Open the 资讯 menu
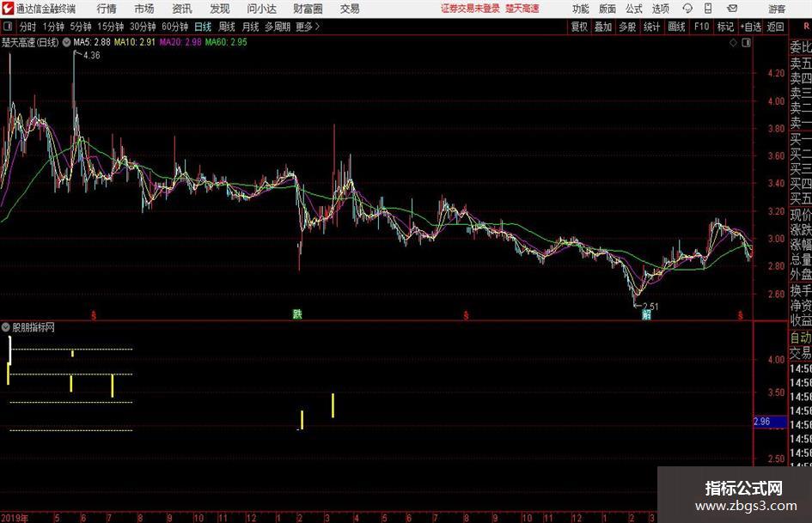Viewport: 812px width, 523px height. [182, 9]
